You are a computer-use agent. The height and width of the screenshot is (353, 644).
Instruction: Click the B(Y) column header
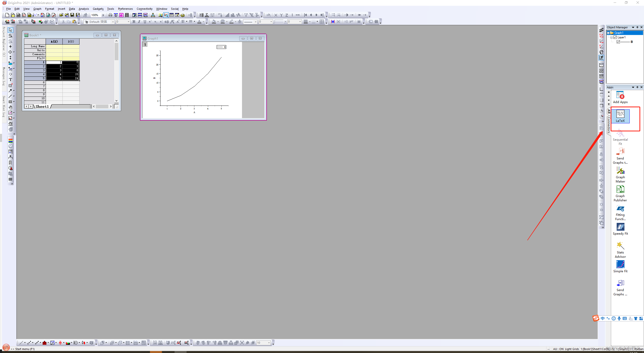click(71, 42)
